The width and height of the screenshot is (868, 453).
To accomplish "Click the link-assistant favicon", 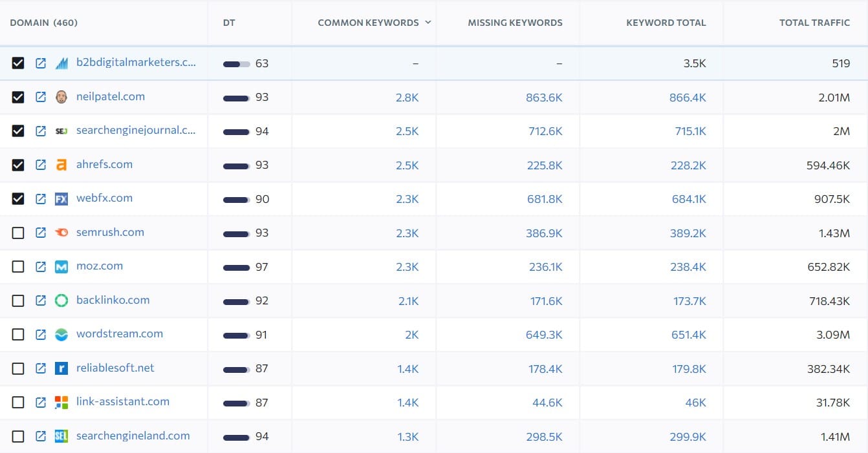I will coord(61,402).
